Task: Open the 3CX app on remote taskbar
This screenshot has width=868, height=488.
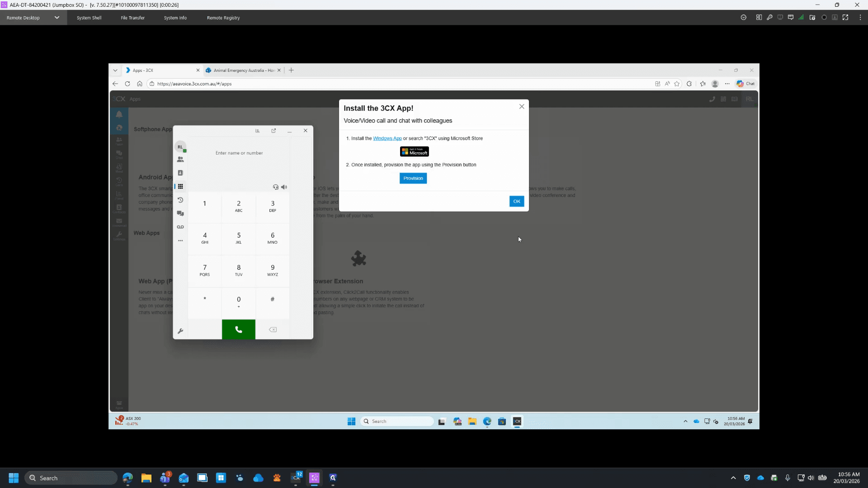Action: click(x=517, y=422)
